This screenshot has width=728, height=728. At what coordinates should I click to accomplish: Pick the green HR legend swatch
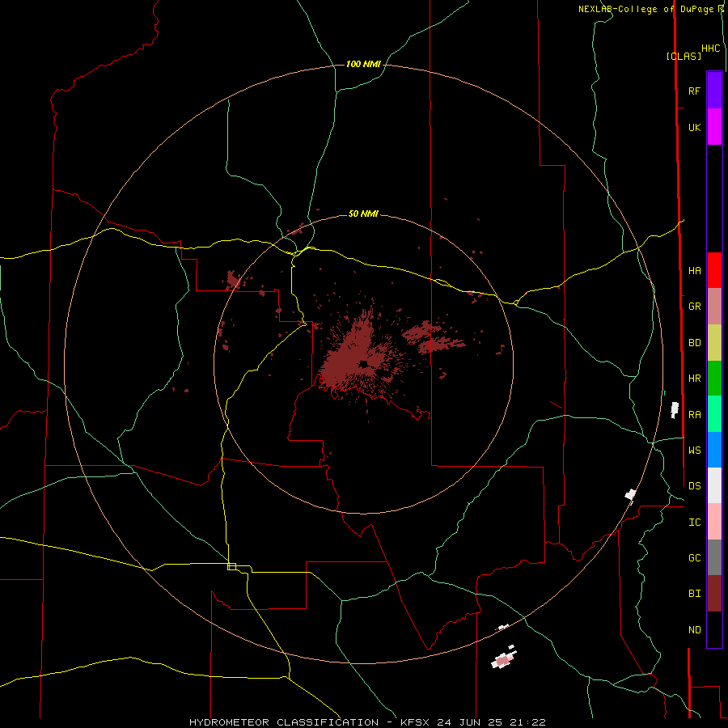714,379
